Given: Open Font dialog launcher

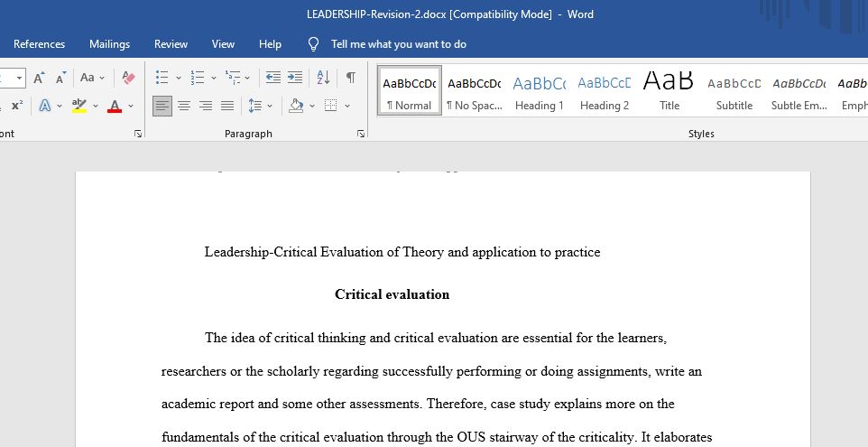Looking at the screenshot, I should (138, 134).
